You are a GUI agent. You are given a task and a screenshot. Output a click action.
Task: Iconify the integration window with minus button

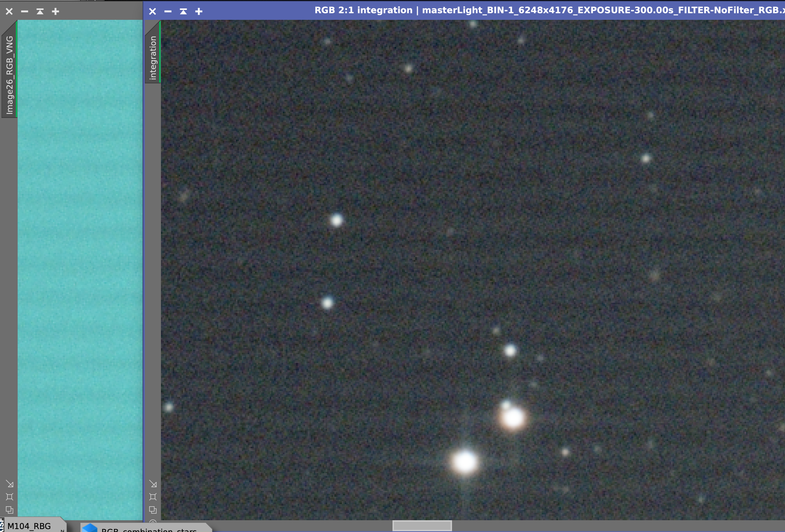click(x=168, y=11)
